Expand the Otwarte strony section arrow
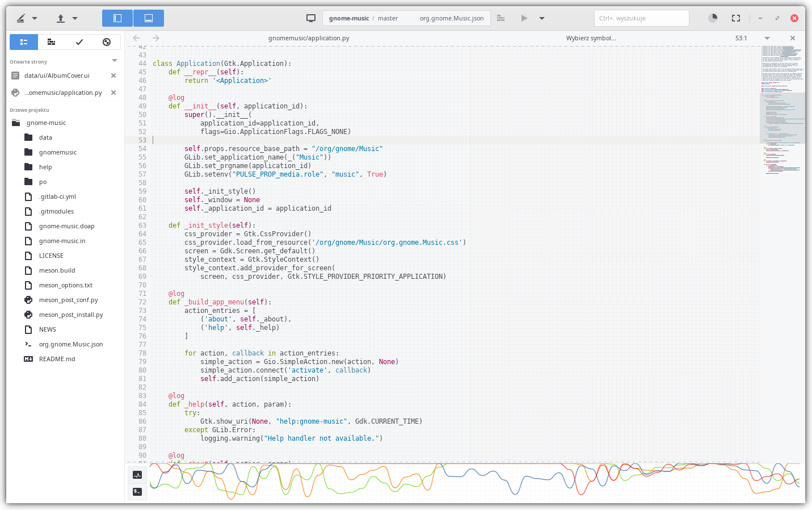 pos(115,61)
